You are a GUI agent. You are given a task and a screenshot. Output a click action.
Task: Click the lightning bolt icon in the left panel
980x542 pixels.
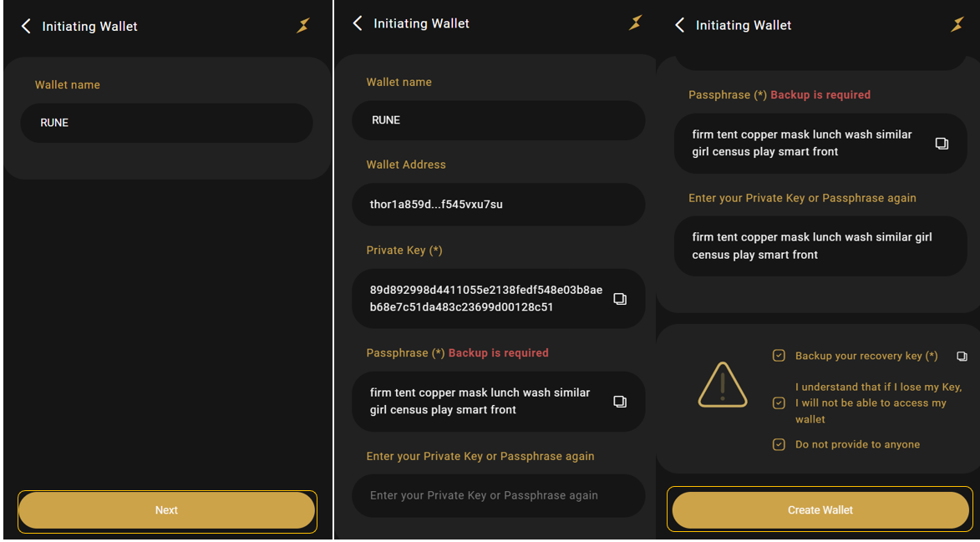coord(303,26)
